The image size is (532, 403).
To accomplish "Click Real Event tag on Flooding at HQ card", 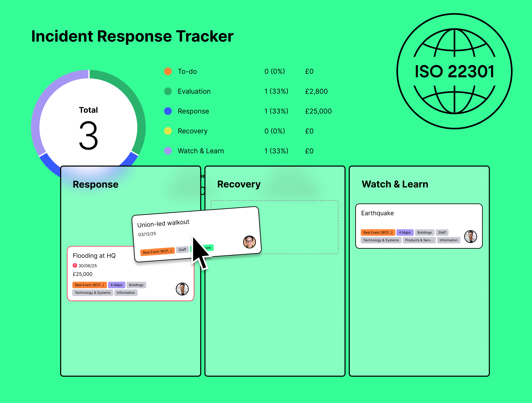I will pos(89,285).
